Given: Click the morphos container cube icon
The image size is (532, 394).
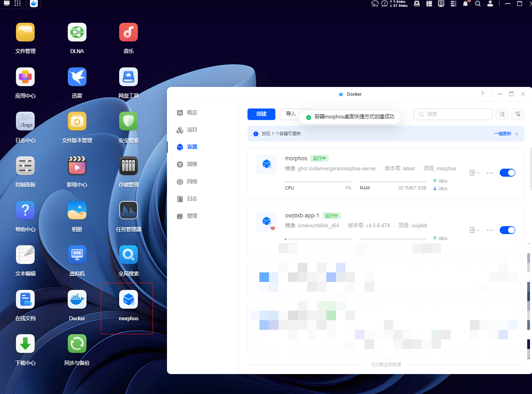Looking at the screenshot, I should [267, 164].
